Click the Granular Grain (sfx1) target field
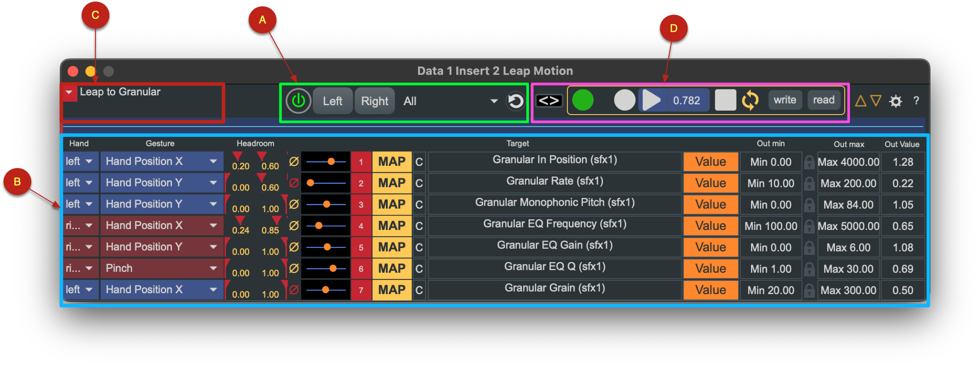Viewport: 980px width, 368px height. (555, 290)
